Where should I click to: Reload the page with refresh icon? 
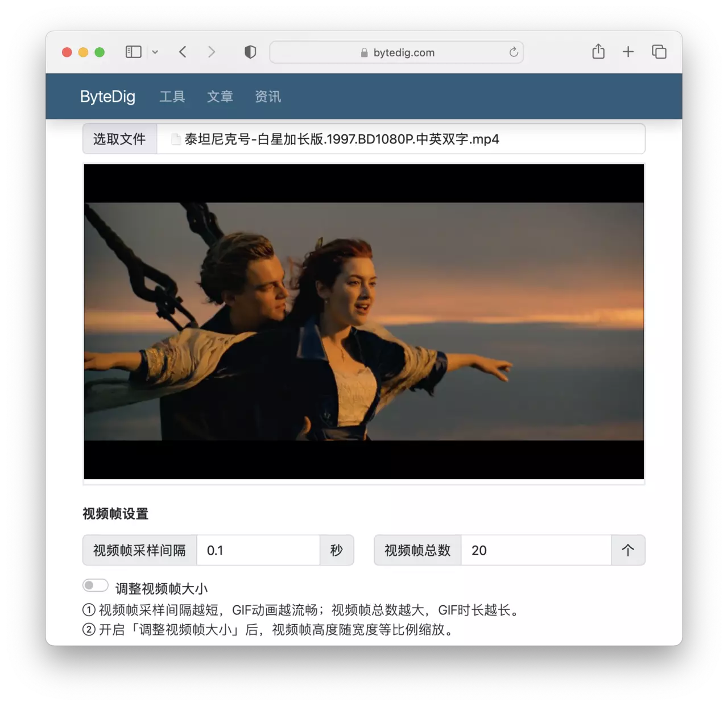tap(514, 52)
